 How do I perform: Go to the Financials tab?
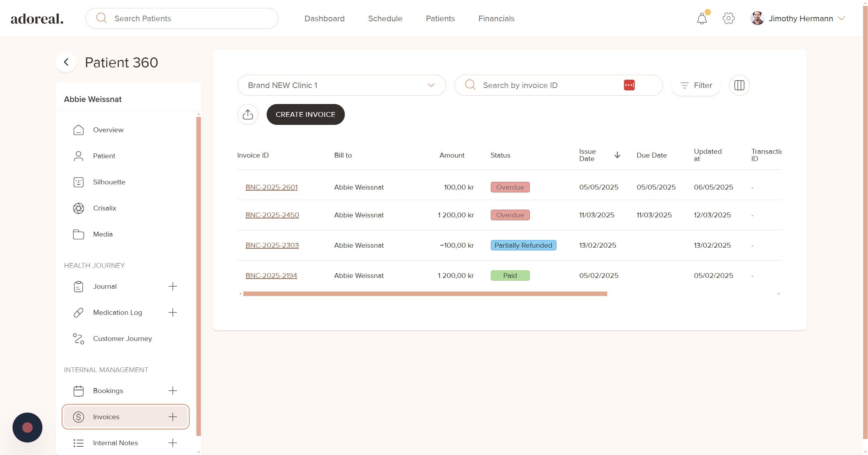pos(496,18)
